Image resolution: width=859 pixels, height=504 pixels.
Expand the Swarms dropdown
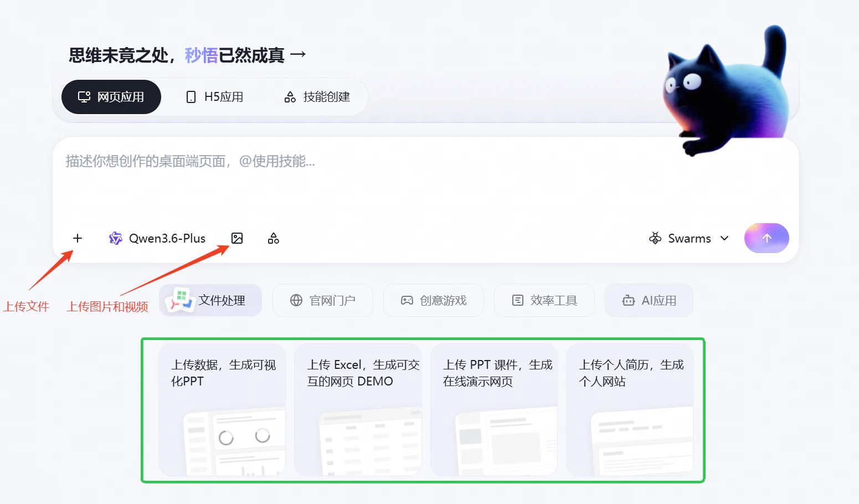click(x=689, y=238)
